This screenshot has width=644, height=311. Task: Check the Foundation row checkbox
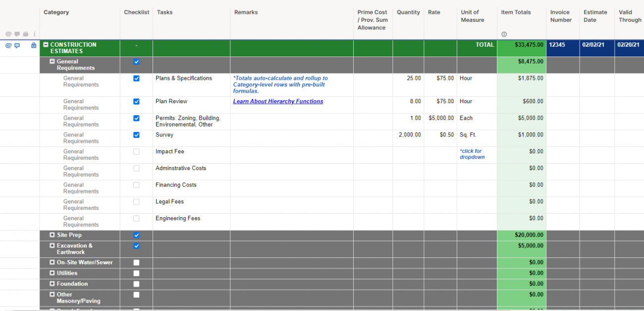tap(136, 284)
